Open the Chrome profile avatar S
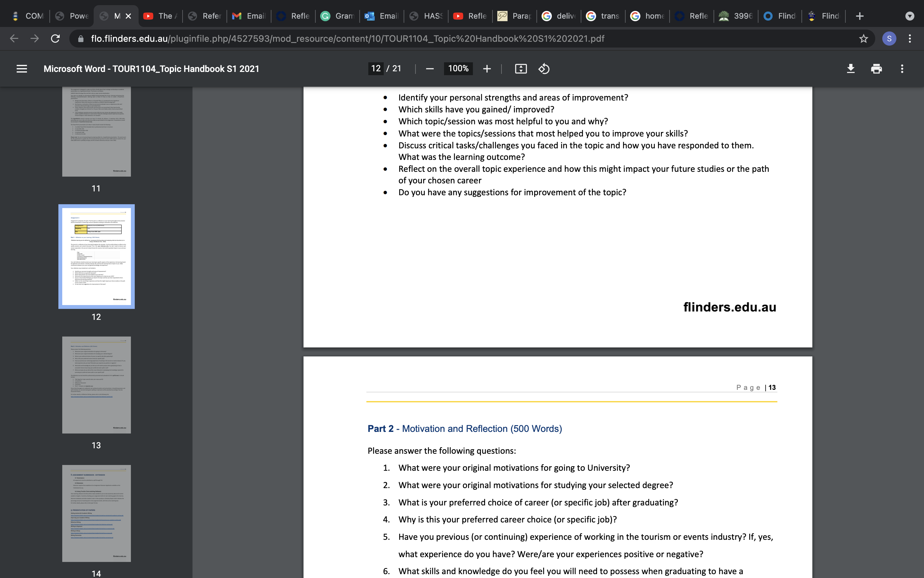The image size is (924, 578). 889,39
